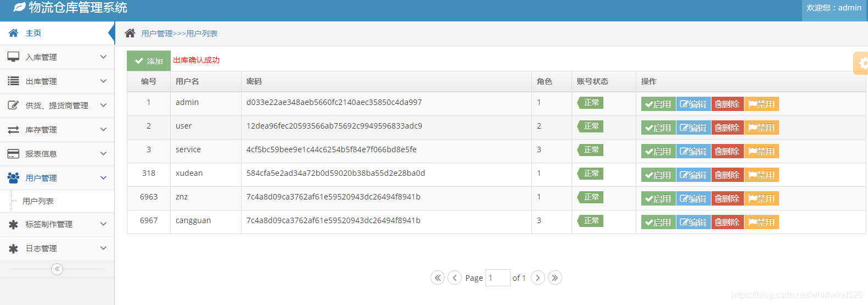The width and height of the screenshot is (868, 305).
Task: Click the green 添加 button
Action: pos(149,61)
